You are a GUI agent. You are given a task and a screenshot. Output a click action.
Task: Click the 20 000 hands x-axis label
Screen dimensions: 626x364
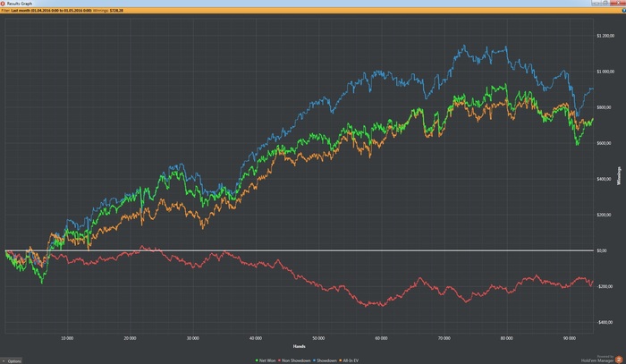(130, 338)
